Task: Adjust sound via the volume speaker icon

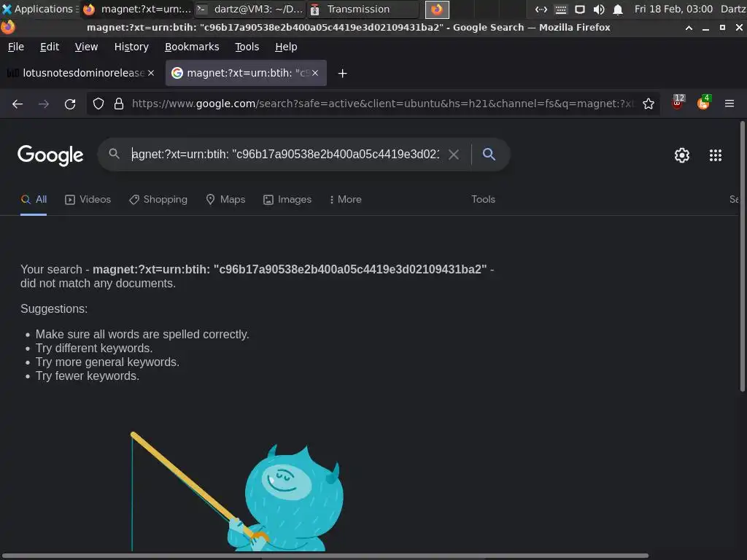Action: [599, 9]
